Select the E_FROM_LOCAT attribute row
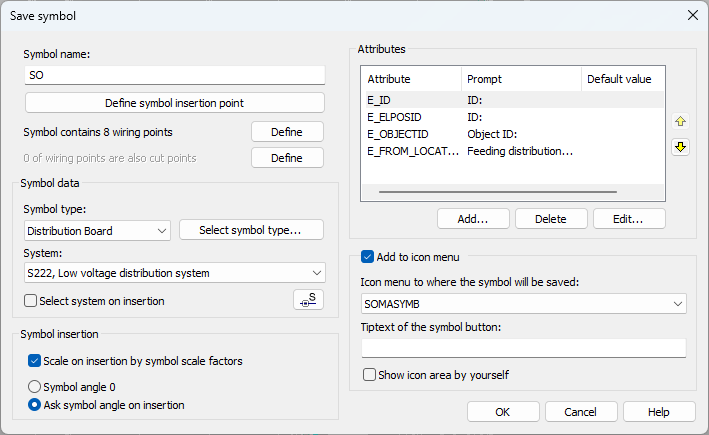This screenshot has width=709, height=435. 513,151
